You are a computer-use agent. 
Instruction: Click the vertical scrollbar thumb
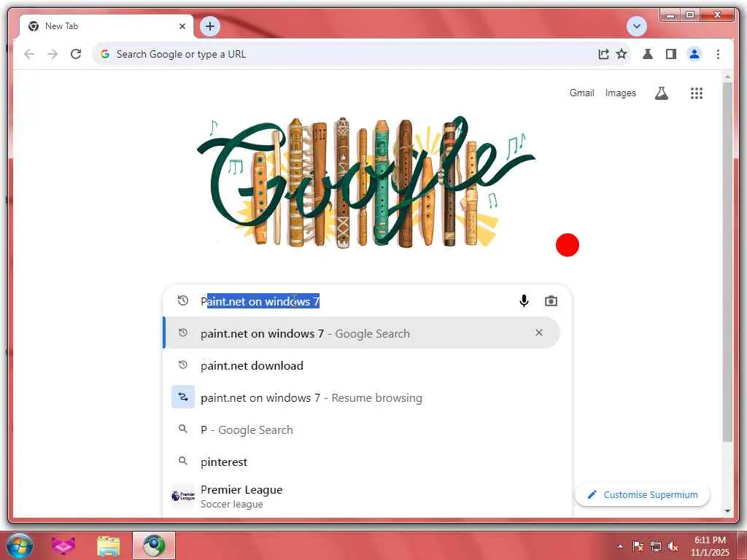coord(727,262)
